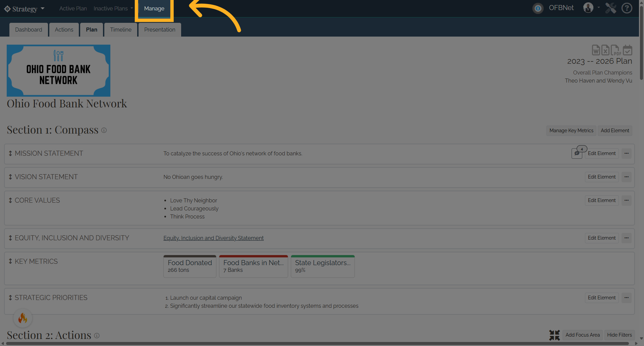Click '2023 -- 2026 Plan' title
Image resolution: width=644 pixels, height=346 pixels.
(599, 61)
